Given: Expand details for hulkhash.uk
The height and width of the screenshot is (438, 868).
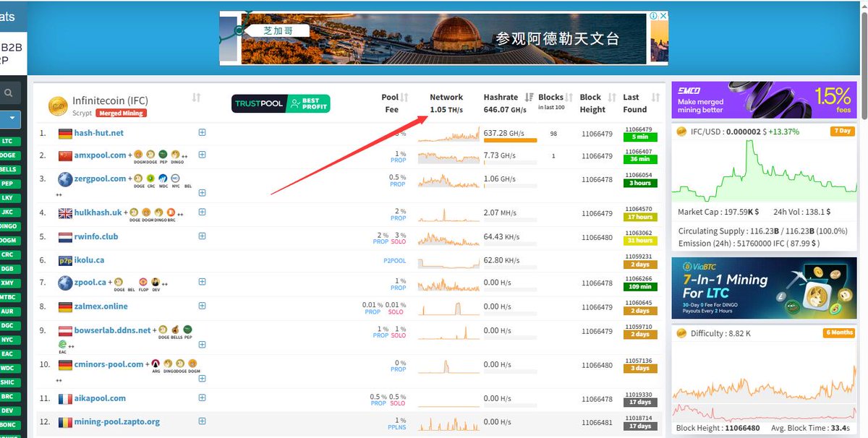Looking at the screenshot, I should click(202, 213).
